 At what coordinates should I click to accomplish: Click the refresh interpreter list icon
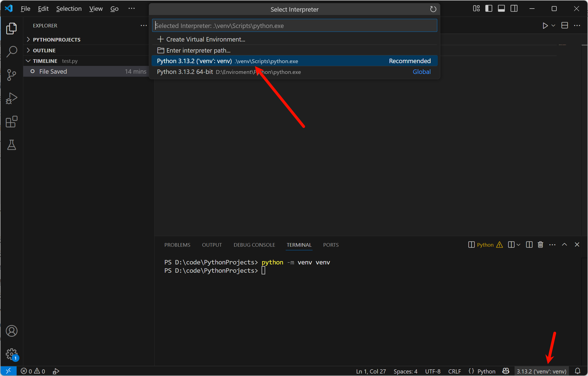click(x=433, y=9)
